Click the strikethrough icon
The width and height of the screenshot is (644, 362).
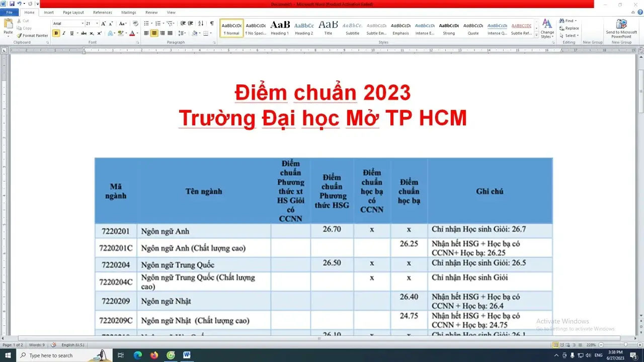click(x=84, y=33)
